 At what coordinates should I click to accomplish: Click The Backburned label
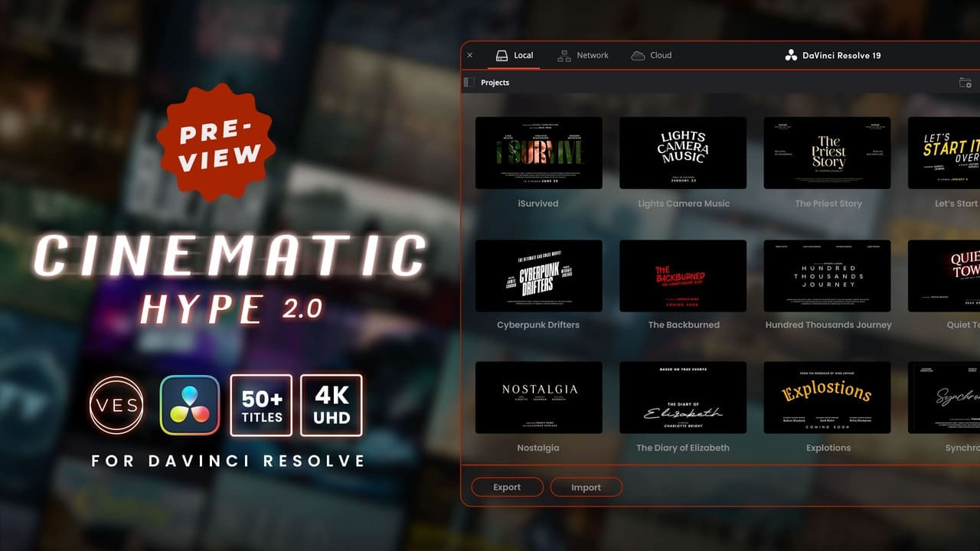tap(684, 324)
